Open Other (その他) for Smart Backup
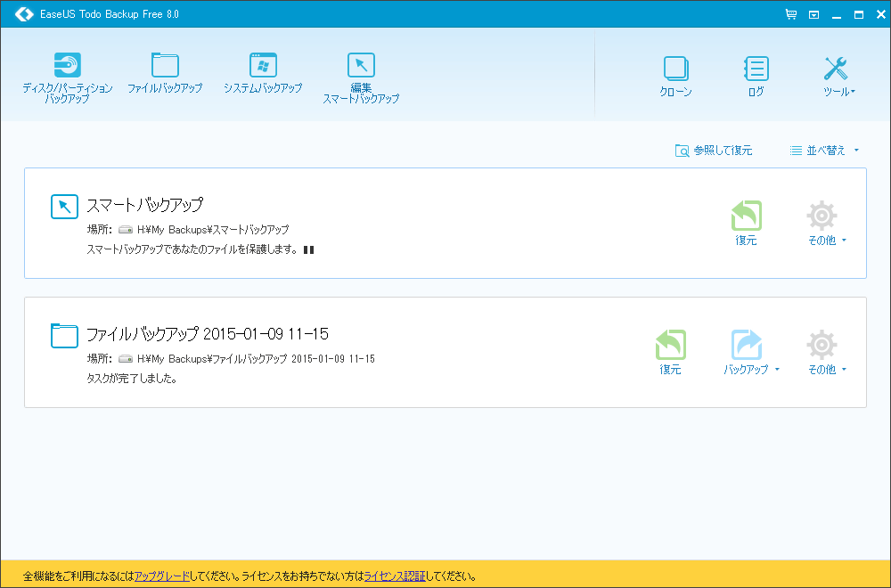 pos(827,223)
